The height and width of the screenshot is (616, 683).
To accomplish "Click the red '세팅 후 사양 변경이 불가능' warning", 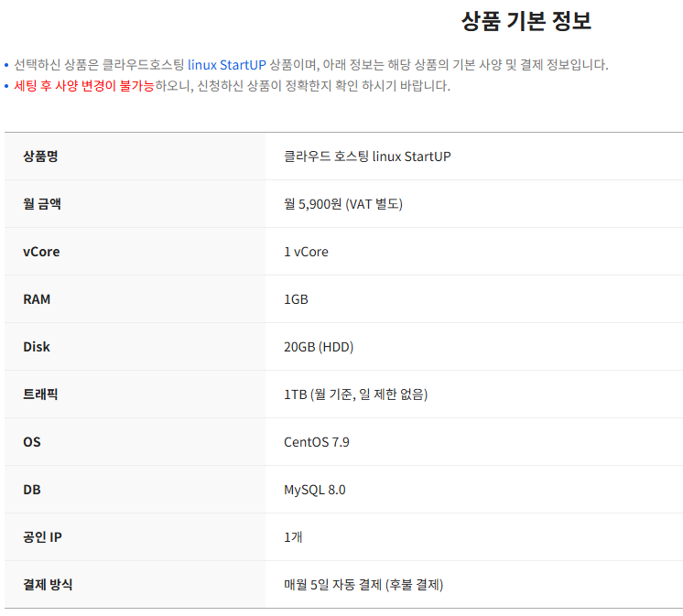I will pyautogui.click(x=84, y=86).
